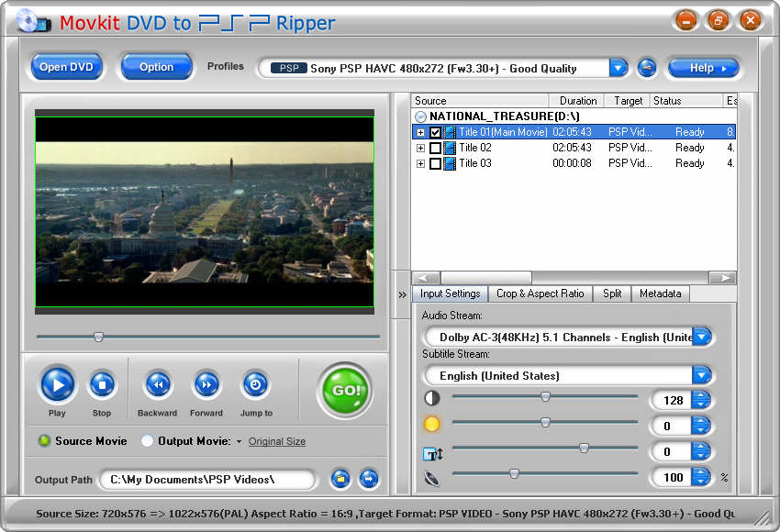Open the Help menu button
This screenshot has width=780, height=532.
[703, 68]
